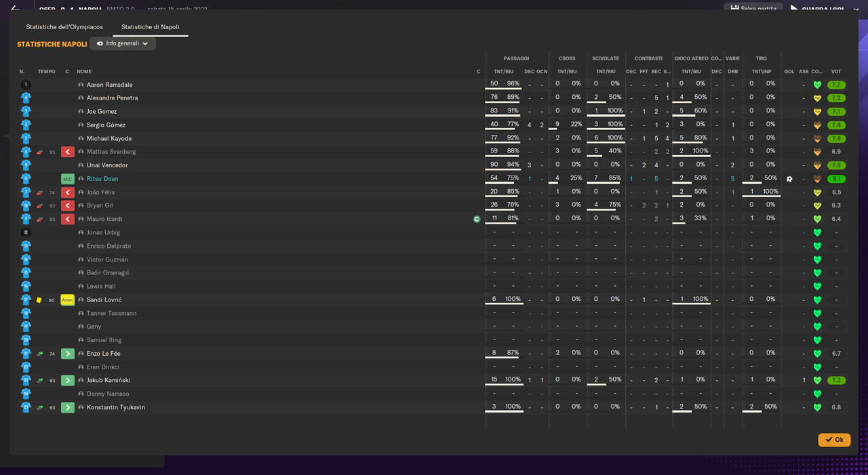Select Víctor Guzmán row name
Image resolution: width=868 pixels, height=475 pixels.
click(107, 260)
